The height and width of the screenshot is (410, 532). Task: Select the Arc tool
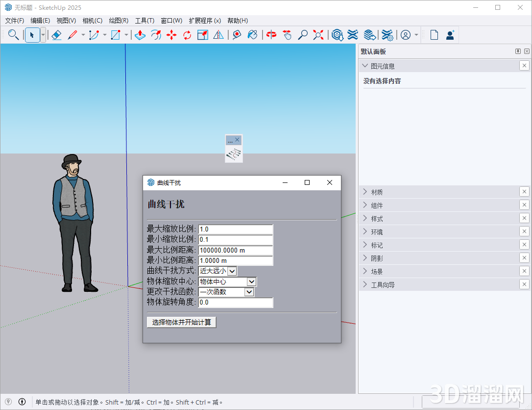(94, 35)
